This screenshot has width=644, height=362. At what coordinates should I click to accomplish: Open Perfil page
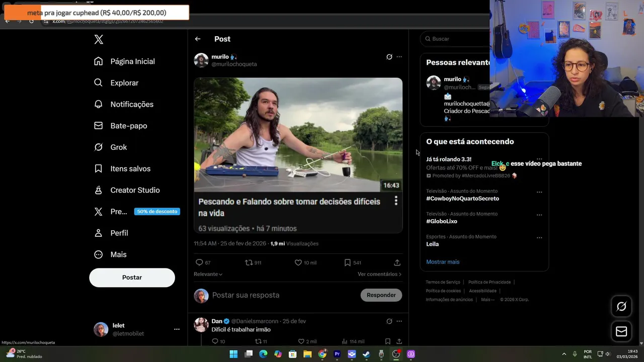pos(111,233)
